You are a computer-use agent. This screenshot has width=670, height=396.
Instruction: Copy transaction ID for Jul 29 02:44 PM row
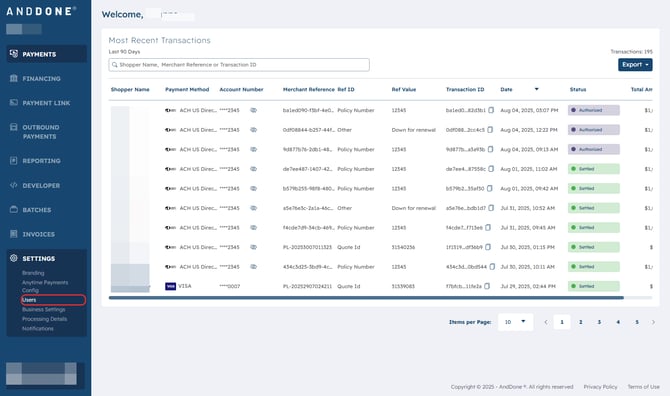(487, 286)
